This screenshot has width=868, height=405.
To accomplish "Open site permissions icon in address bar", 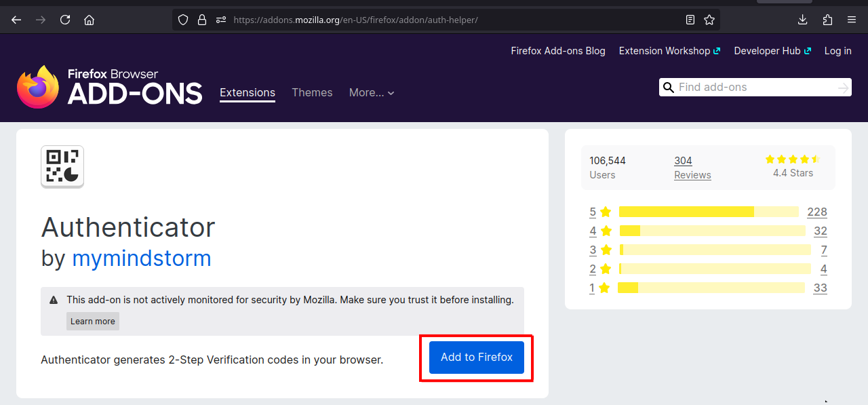I will [220, 20].
